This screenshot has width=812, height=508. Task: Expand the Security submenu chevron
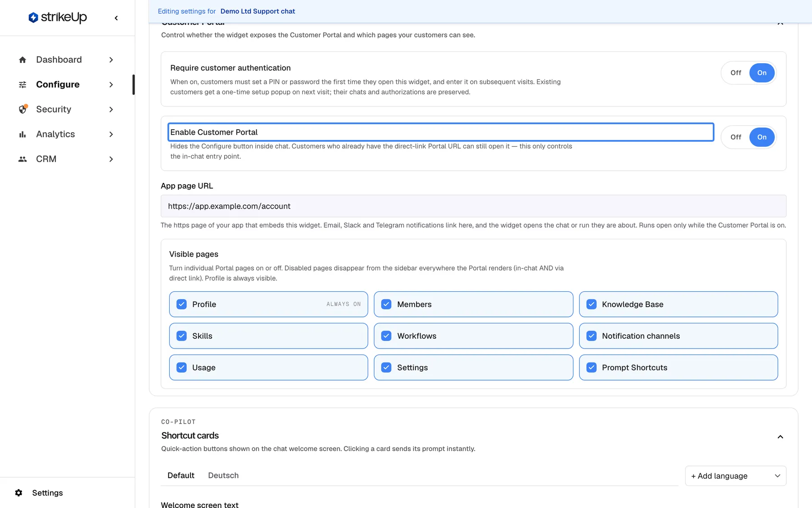tap(111, 109)
